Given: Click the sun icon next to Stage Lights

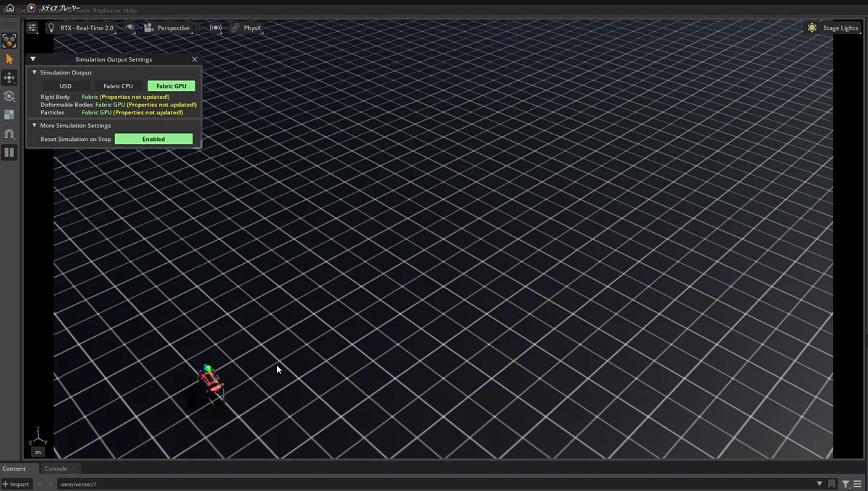Looking at the screenshot, I should (x=812, y=27).
